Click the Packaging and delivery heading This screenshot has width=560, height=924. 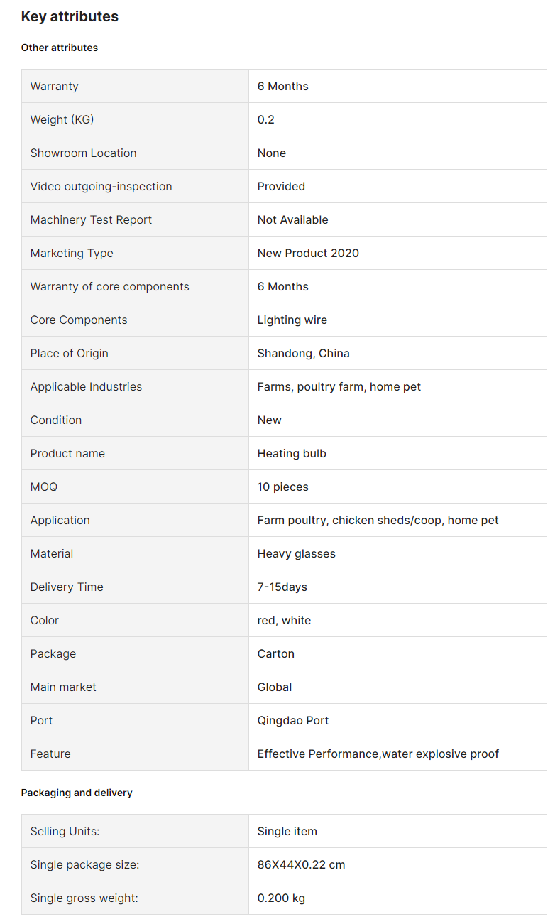click(x=77, y=793)
